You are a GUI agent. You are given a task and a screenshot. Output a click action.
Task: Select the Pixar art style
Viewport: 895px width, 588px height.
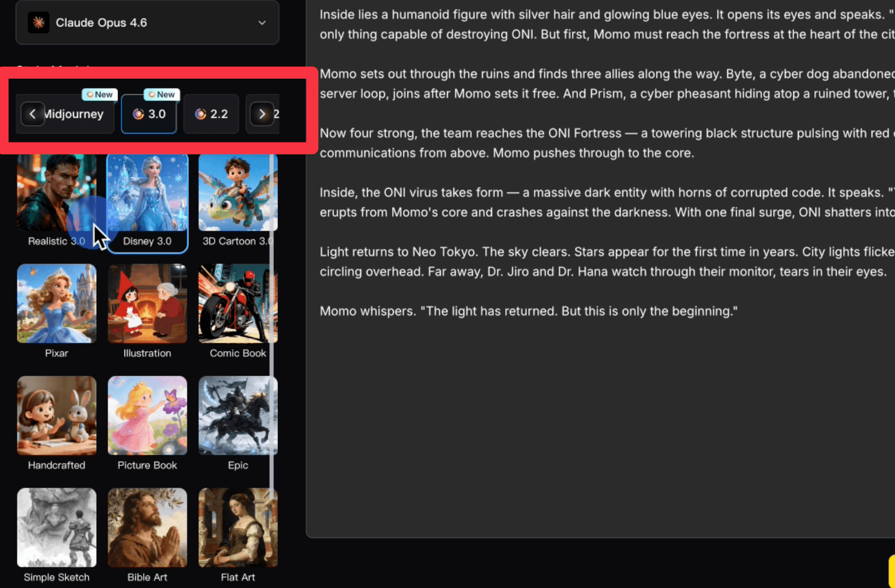click(x=57, y=304)
